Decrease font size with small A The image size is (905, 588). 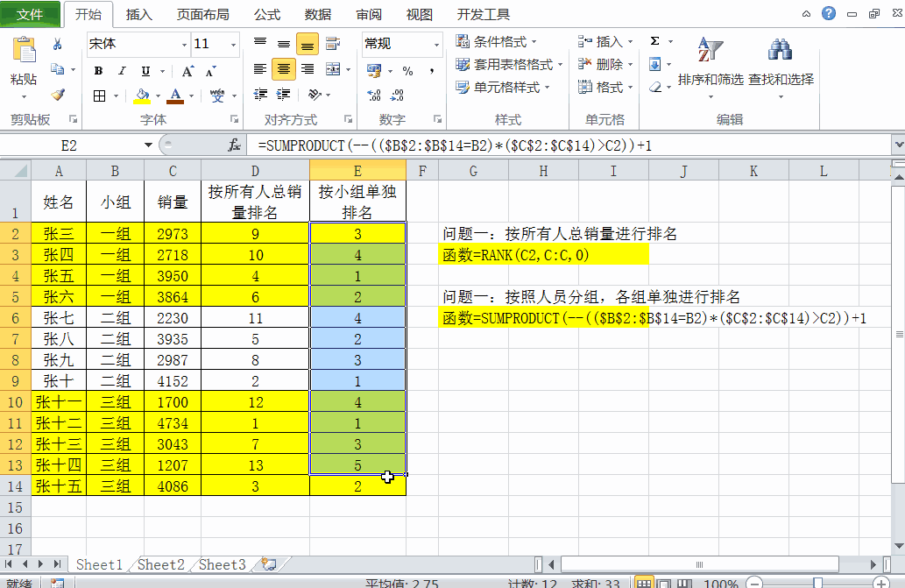click(210, 71)
